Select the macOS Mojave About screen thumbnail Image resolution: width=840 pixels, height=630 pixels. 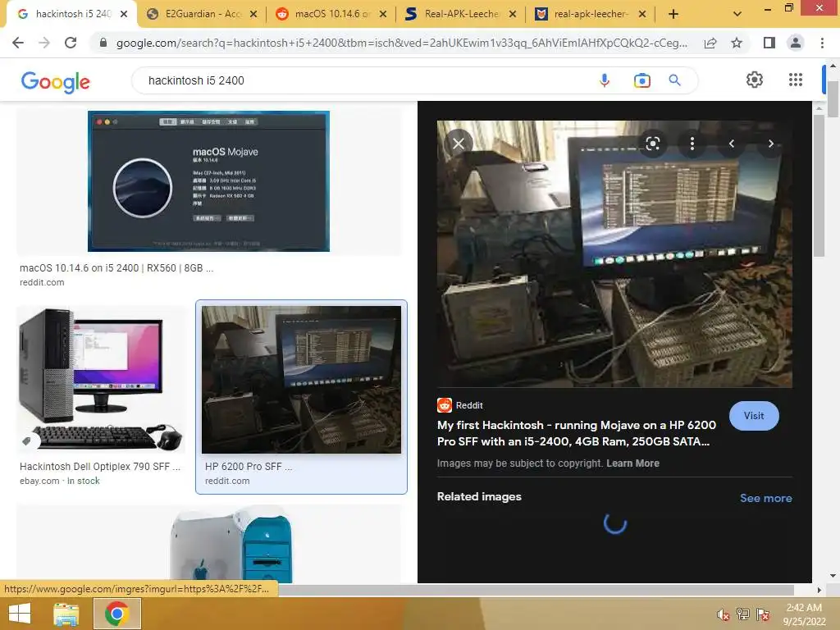(208, 181)
